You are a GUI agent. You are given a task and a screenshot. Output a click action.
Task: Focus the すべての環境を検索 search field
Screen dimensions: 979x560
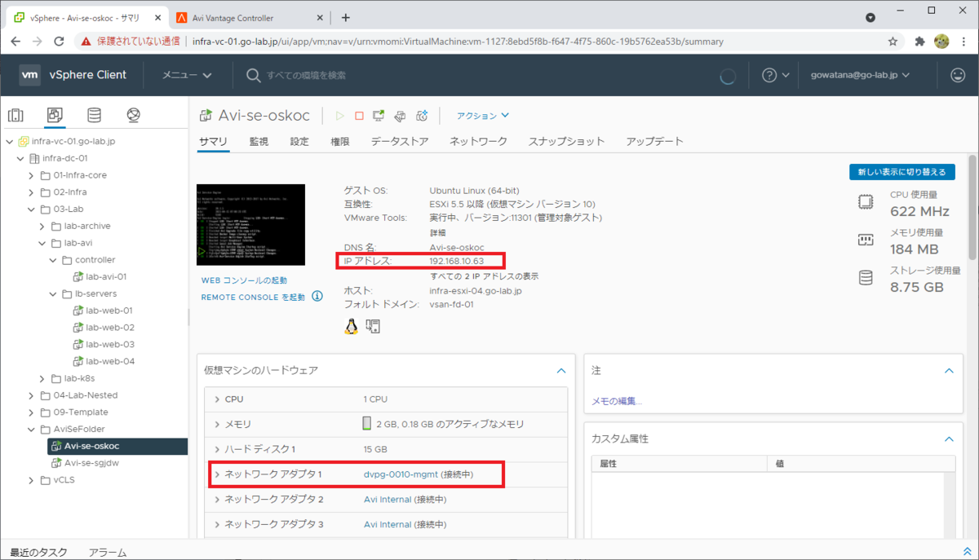(x=305, y=75)
